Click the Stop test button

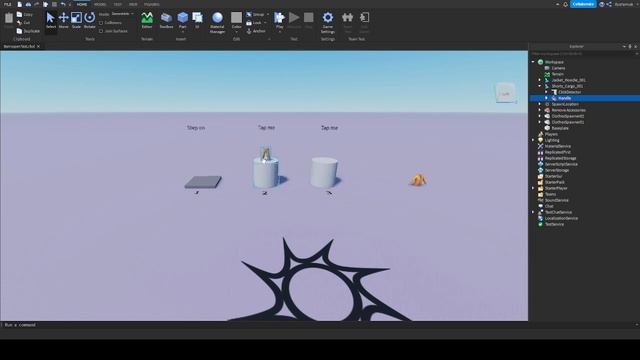coord(309,20)
